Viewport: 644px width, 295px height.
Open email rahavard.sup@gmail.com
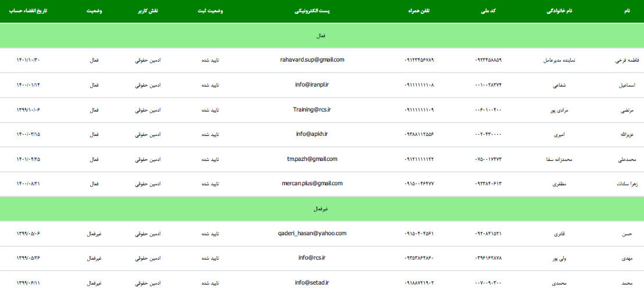[312, 60]
